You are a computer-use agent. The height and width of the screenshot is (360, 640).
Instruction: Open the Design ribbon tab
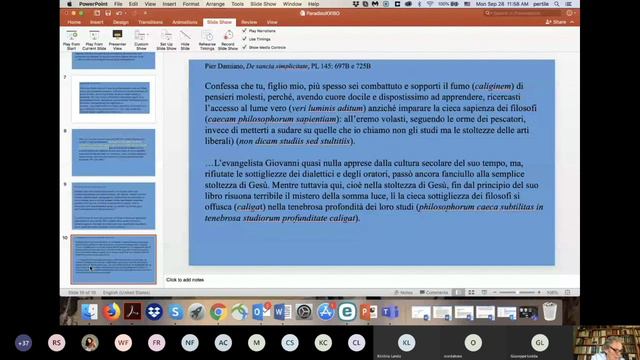click(121, 22)
